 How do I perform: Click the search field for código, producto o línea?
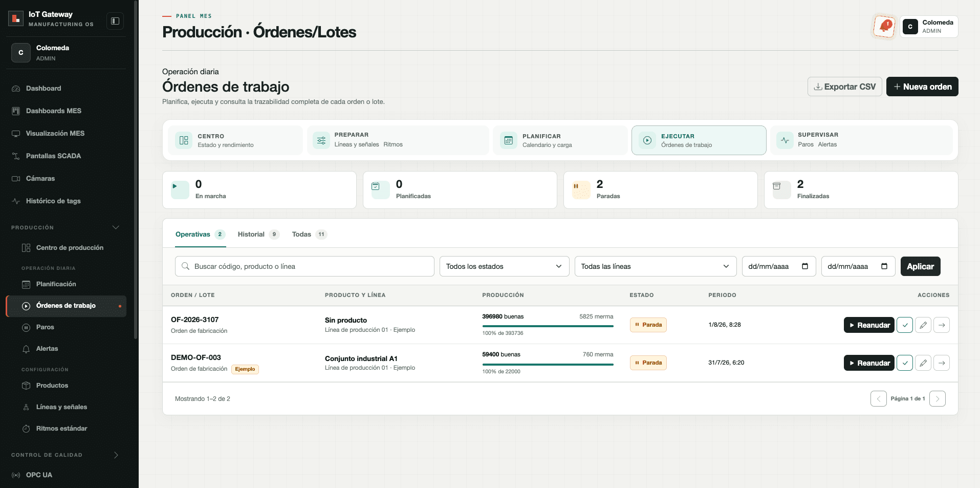coord(304,266)
